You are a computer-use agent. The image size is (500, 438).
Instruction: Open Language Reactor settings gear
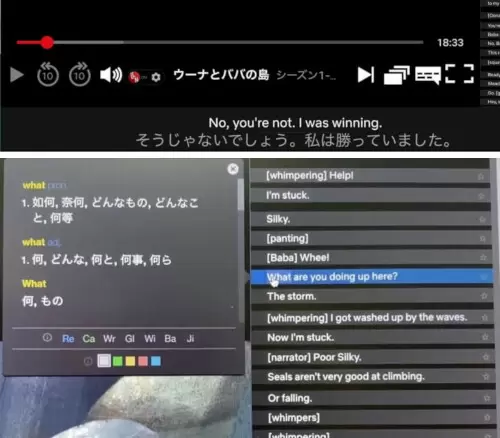[x=156, y=77]
